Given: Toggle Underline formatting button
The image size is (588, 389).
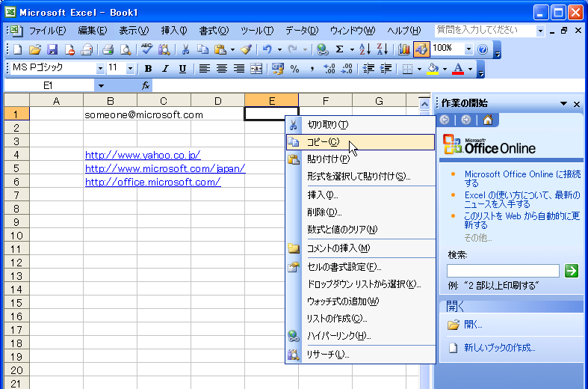Looking at the screenshot, I should 182,69.
